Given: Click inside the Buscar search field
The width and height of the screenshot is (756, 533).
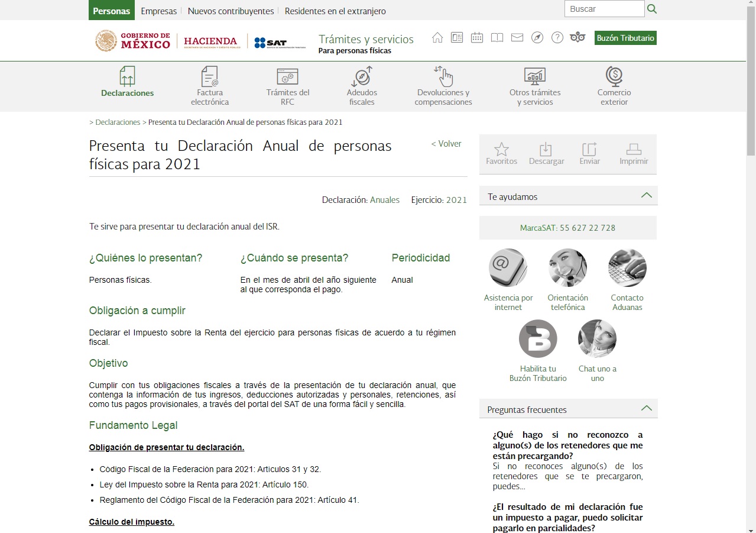Looking at the screenshot, I should click(603, 8).
